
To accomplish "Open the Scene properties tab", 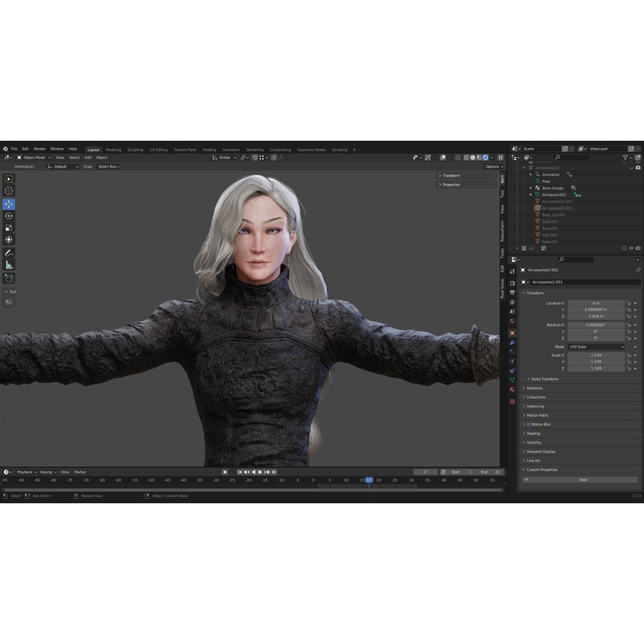I will (x=512, y=312).
